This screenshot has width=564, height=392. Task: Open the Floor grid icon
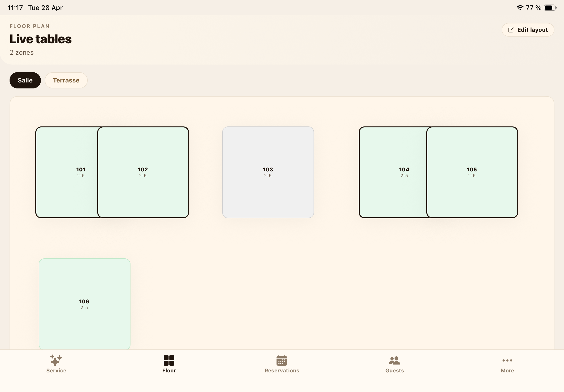point(169,360)
